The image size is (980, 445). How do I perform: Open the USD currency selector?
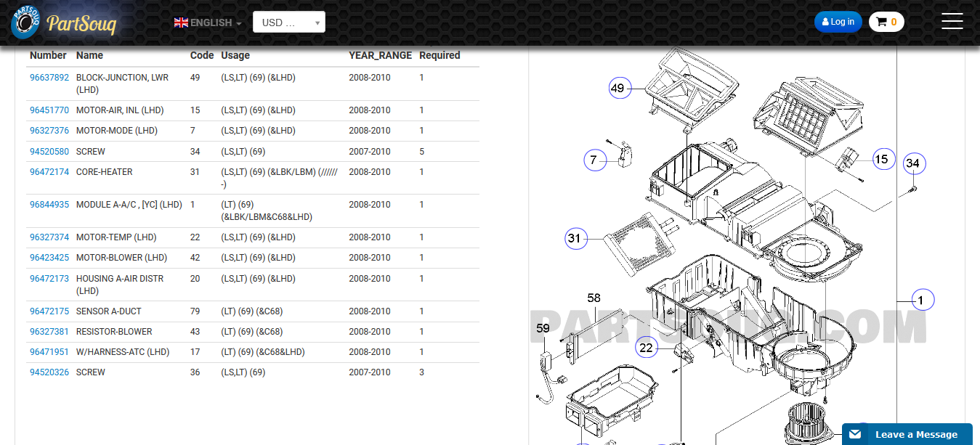288,23
